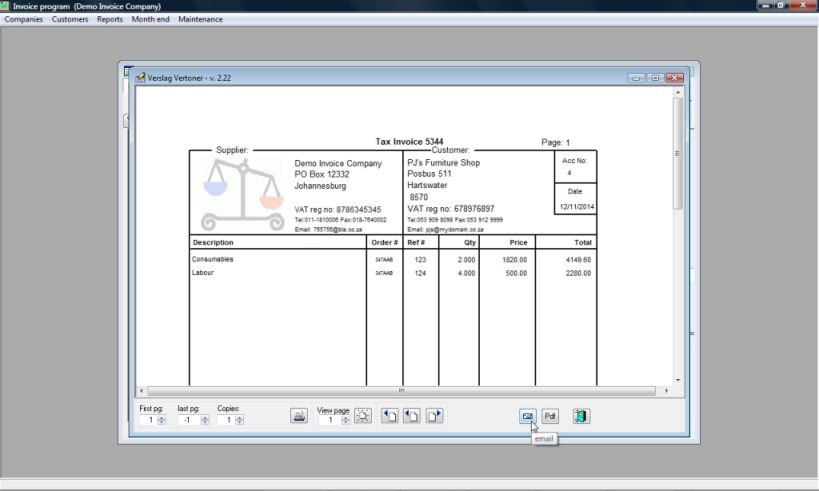Open the Customers menu
The width and height of the screenshot is (819, 491).
[70, 20]
